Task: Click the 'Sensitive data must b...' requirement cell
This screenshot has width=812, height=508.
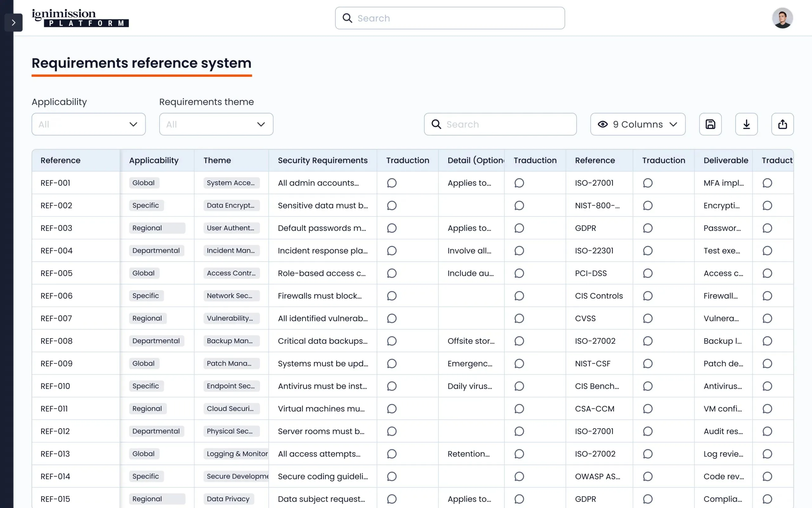Action: (323, 206)
